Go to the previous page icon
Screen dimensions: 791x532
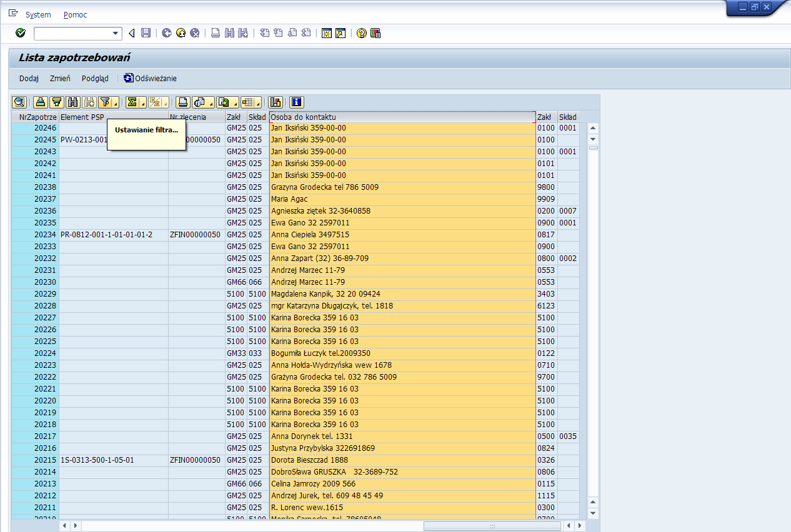coord(278,33)
